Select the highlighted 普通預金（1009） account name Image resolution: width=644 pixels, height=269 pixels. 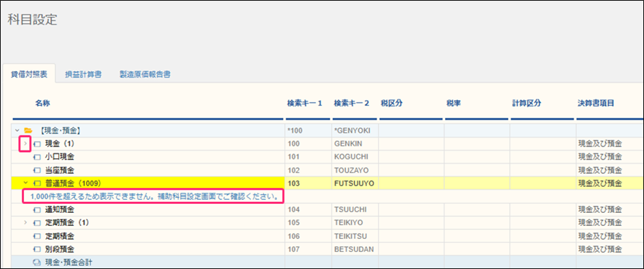pyautogui.click(x=72, y=183)
